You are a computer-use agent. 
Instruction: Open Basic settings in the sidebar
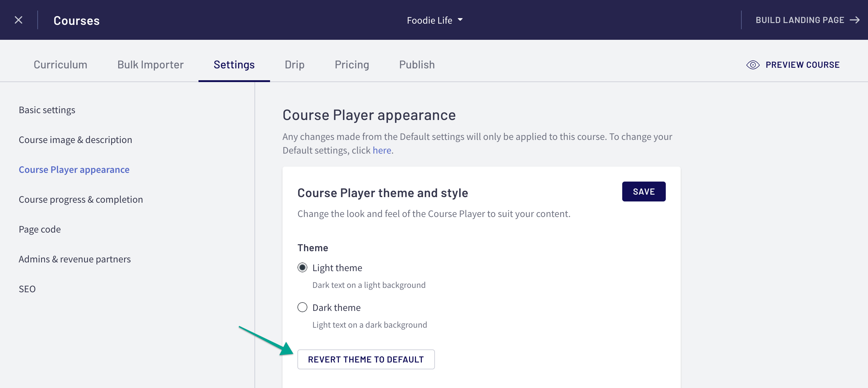click(47, 110)
